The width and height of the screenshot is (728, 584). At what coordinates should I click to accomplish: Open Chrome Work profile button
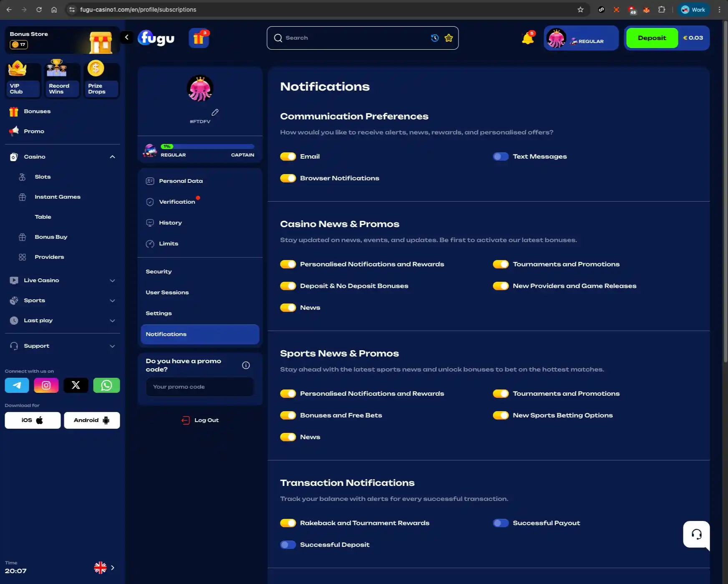pos(693,10)
